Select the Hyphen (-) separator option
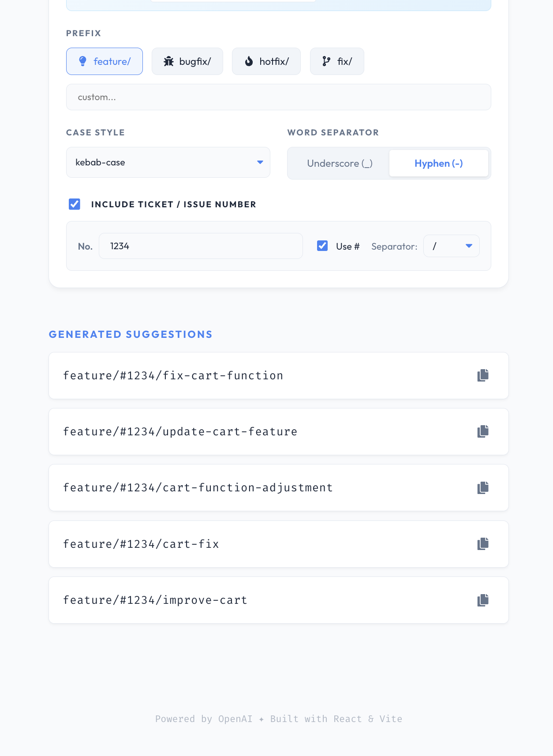 pos(438,163)
